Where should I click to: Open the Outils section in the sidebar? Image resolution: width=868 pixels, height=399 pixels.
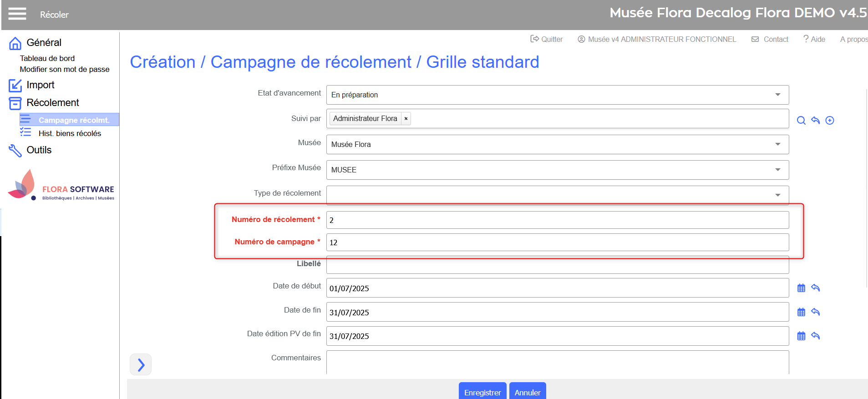coord(39,150)
